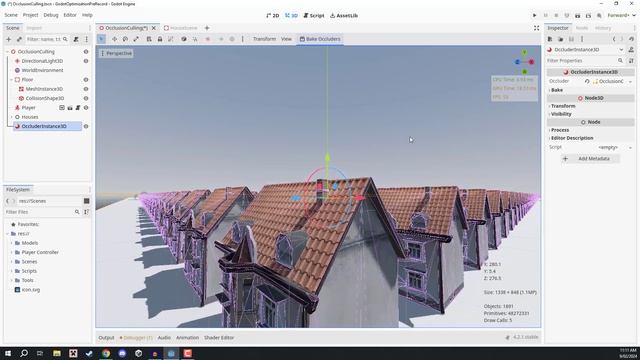Revert the Occluder property reset arrow
This screenshot has width=640, height=360.
(x=587, y=81)
